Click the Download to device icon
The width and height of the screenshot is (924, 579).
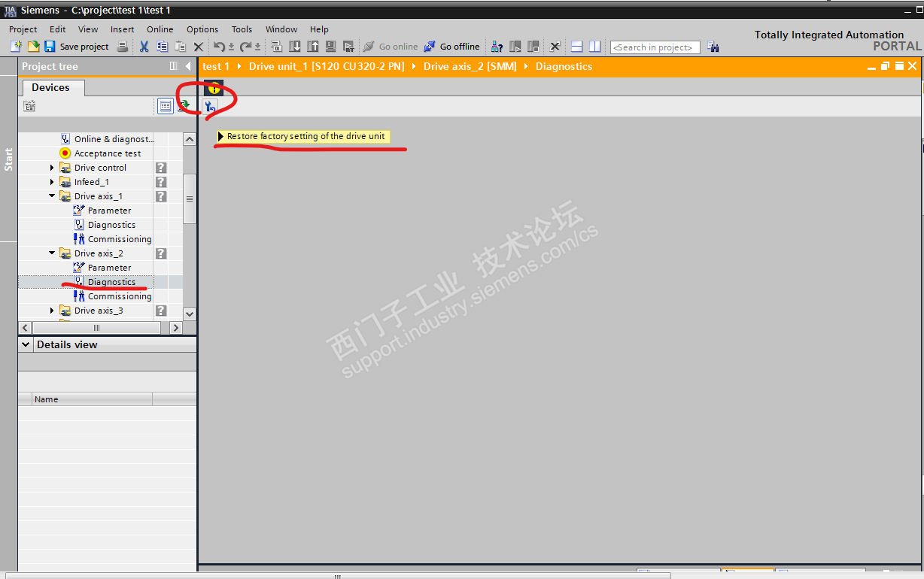click(x=295, y=47)
